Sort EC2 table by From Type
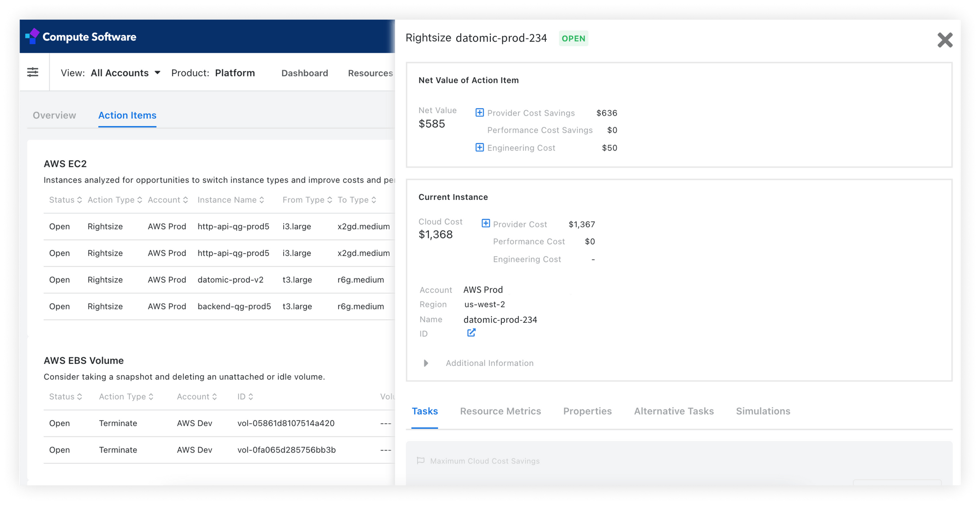The width and height of the screenshot is (980, 505). pyautogui.click(x=307, y=200)
